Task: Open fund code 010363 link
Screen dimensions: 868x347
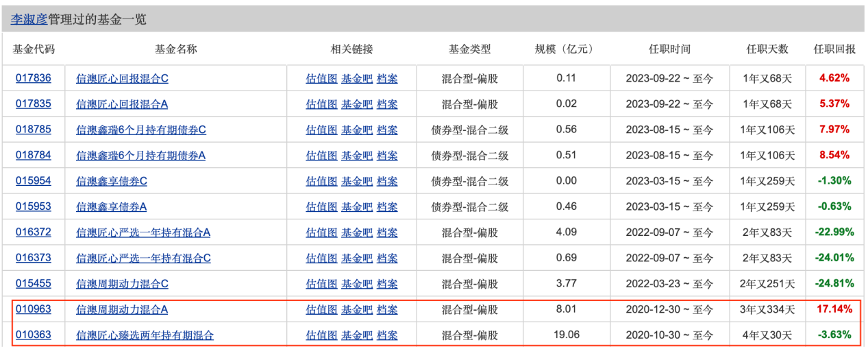Action: coord(34,335)
